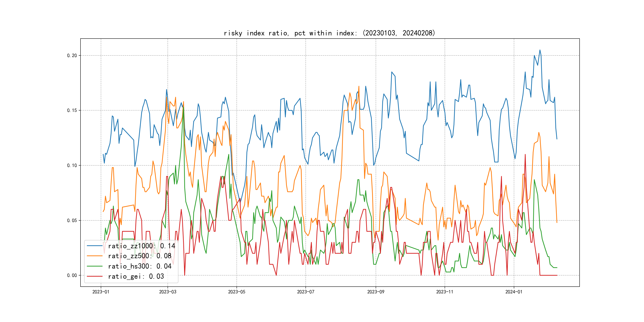The image size is (644, 322).
Task: Click the 0.10 y-axis tick label
Action: [x=72, y=166]
